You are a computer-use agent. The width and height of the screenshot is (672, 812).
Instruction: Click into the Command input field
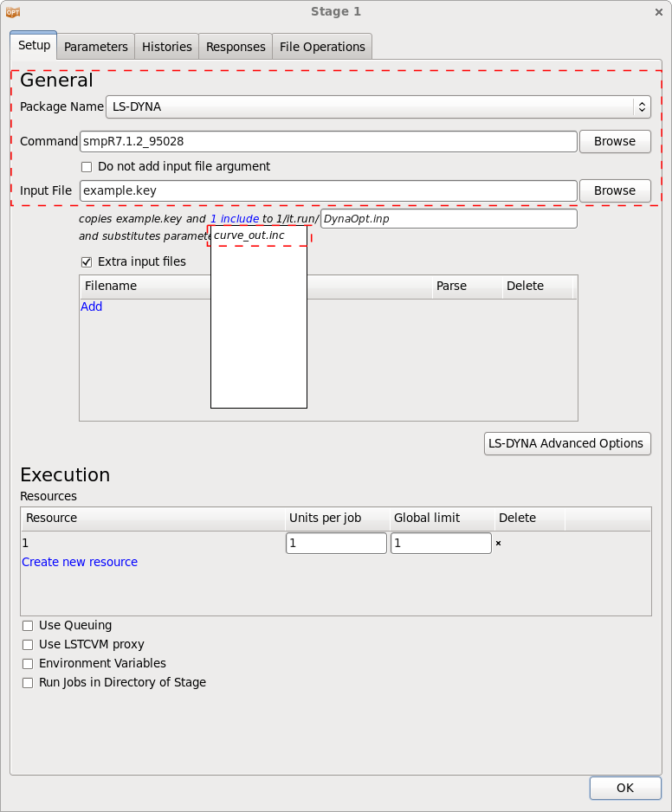pyautogui.click(x=328, y=141)
